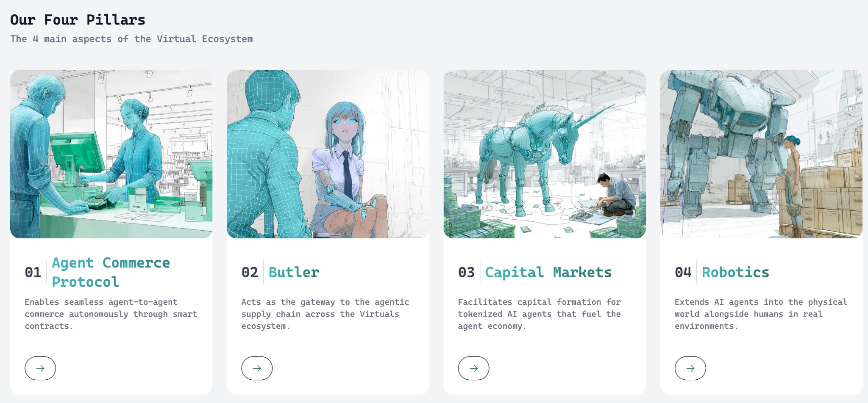This screenshot has width=868, height=403.
Task: Click the Agent Commerce Protocol title
Action: point(111,272)
